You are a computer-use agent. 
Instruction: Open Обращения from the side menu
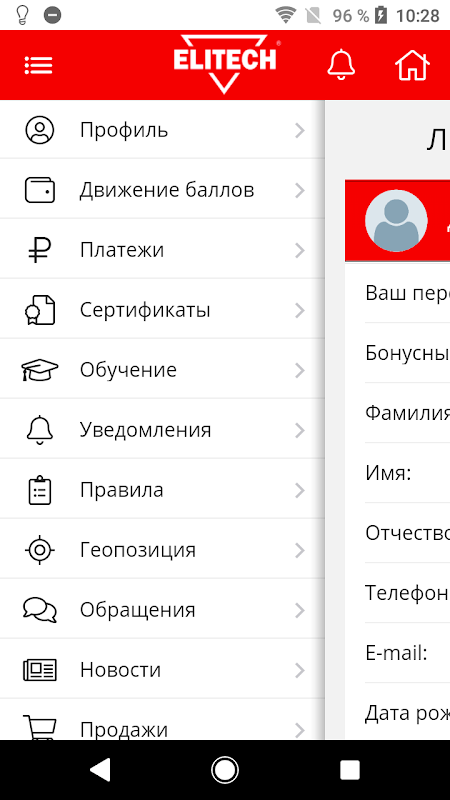[162, 610]
